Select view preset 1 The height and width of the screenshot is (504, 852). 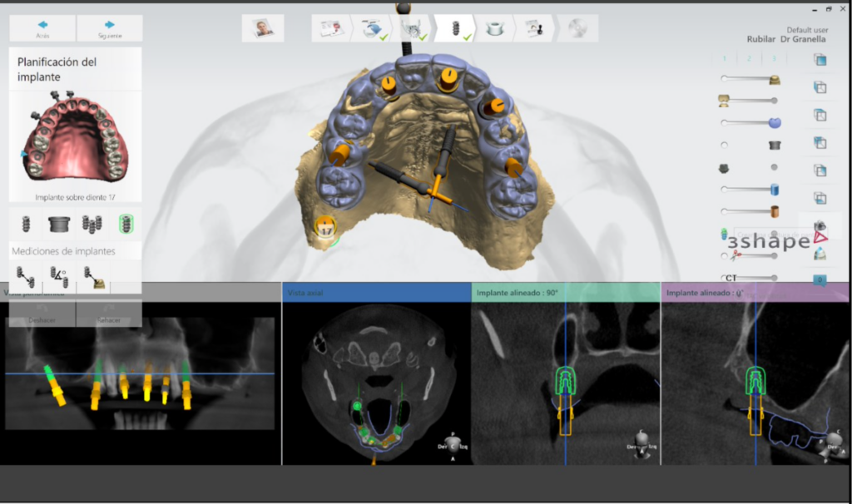[725, 59]
